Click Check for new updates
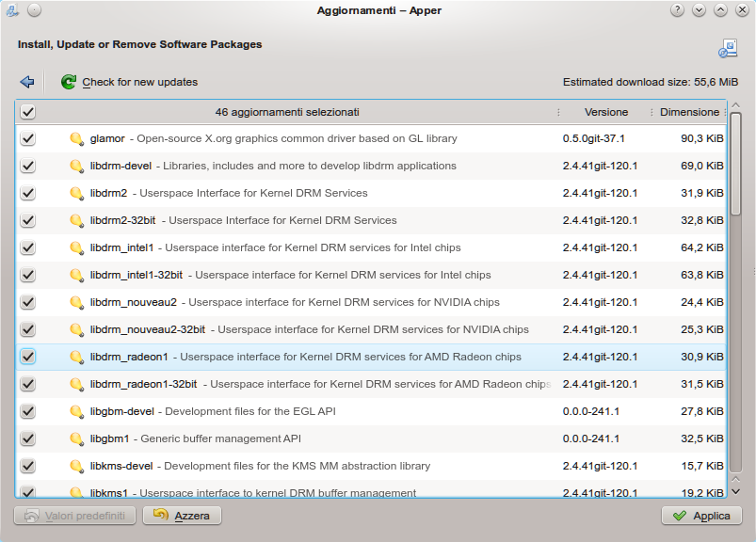 point(139,82)
